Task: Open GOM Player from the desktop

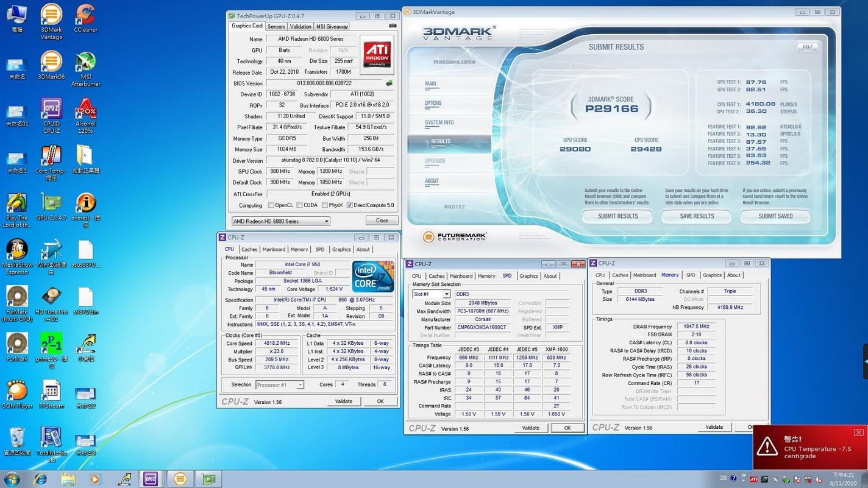Action: [17, 395]
